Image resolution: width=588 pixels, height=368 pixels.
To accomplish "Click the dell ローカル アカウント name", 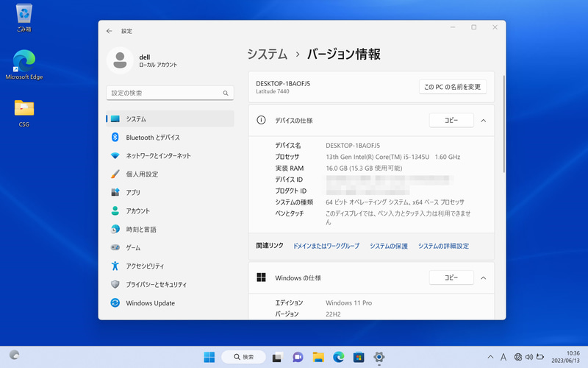I will click(158, 61).
